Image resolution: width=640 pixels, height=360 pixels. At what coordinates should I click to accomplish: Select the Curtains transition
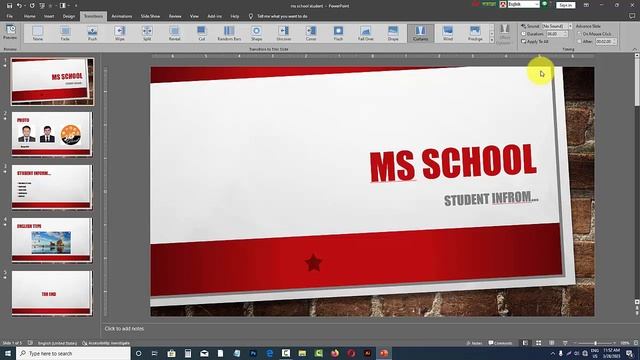(x=420, y=33)
